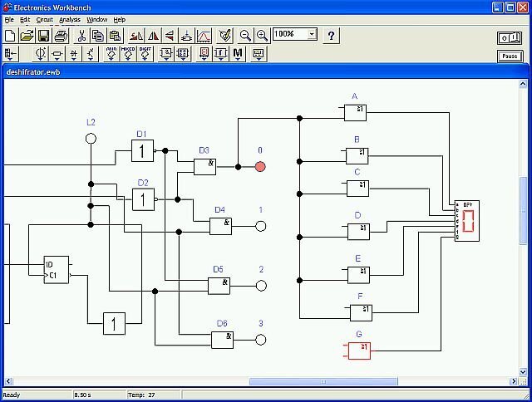Create a subcircuit
532x402 pixels.
[186, 35]
